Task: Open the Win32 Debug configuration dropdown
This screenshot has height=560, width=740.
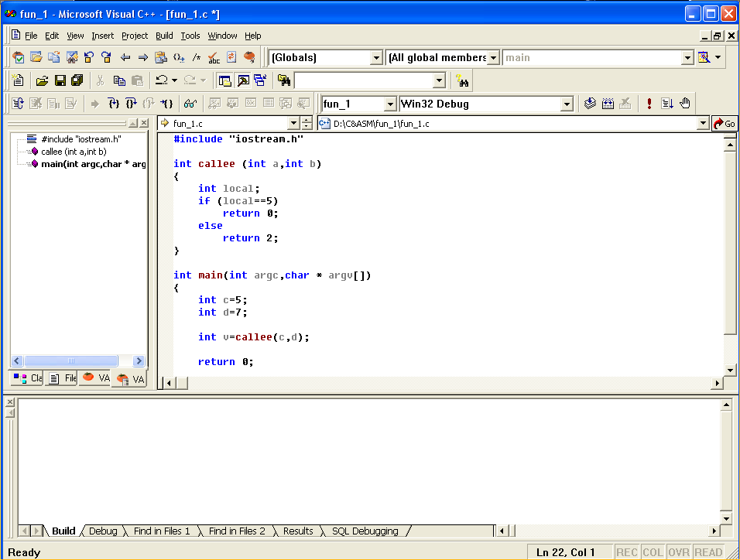Action: (x=567, y=104)
